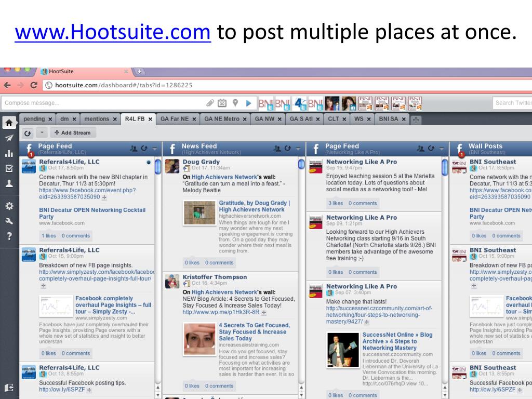Open the Help question mark icon
Image resolution: width=532 pixels, height=399 pixels.
coord(9,236)
